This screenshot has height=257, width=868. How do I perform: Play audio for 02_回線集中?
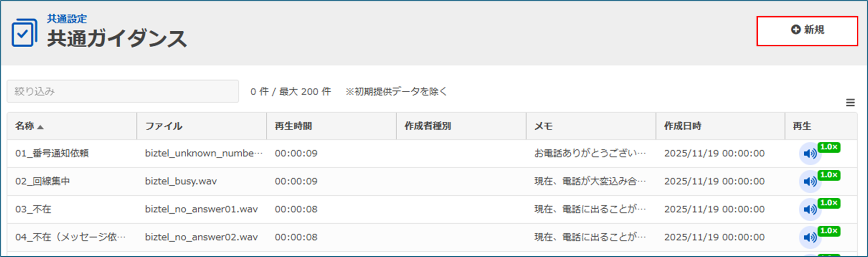[x=810, y=182]
